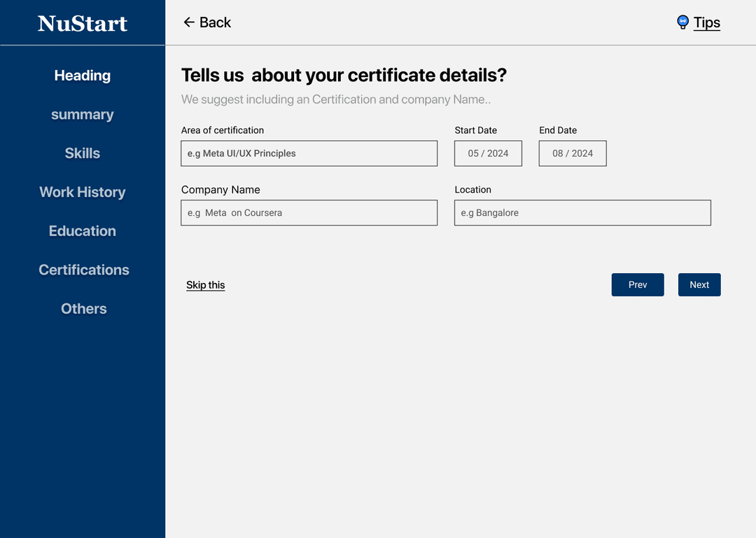
Task: Click the Company Name input field
Action: pyautogui.click(x=309, y=213)
